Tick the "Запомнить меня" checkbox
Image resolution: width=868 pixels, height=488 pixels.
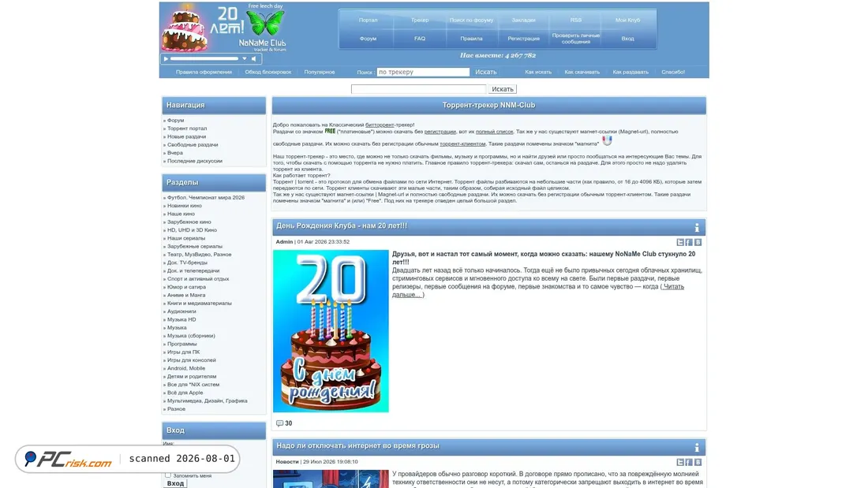pos(168,475)
